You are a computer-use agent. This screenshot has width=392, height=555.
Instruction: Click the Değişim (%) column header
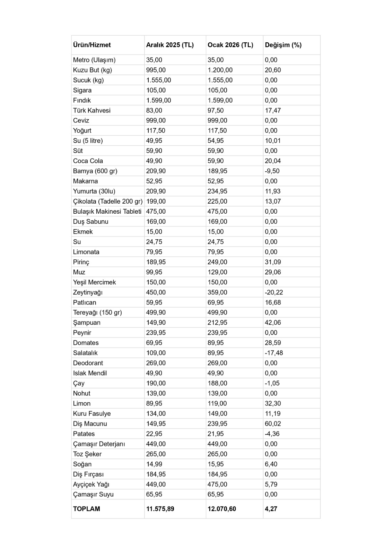click(283, 45)
